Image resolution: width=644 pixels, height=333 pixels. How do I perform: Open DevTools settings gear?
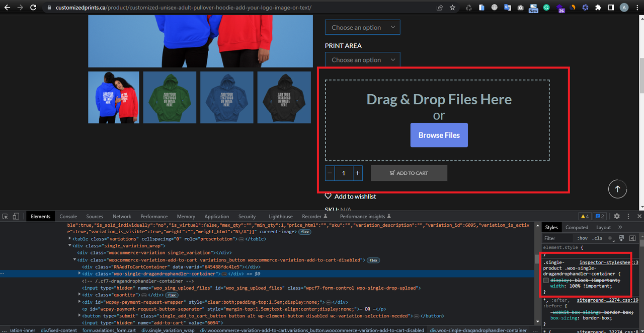click(x=617, y=216)
